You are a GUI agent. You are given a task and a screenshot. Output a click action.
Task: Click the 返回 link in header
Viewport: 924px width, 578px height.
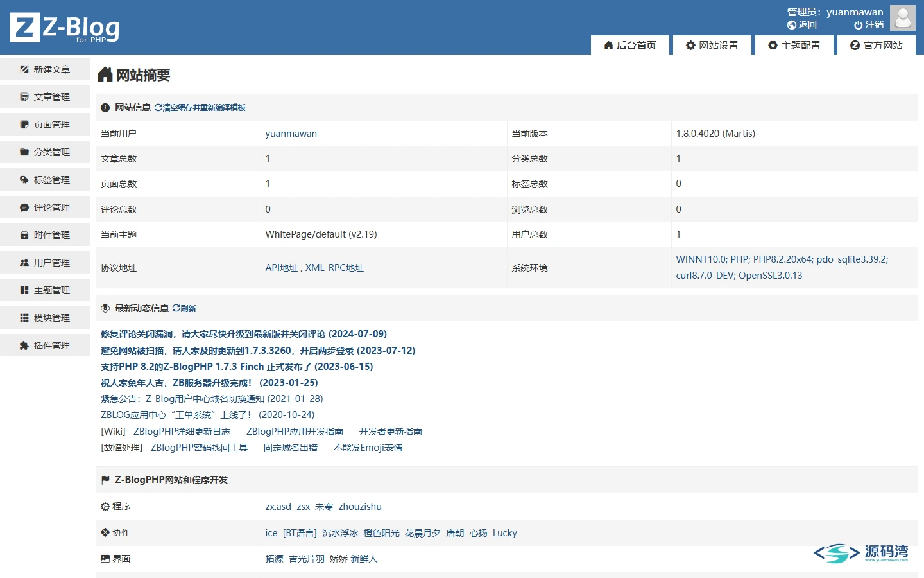(x=802, y=25)
